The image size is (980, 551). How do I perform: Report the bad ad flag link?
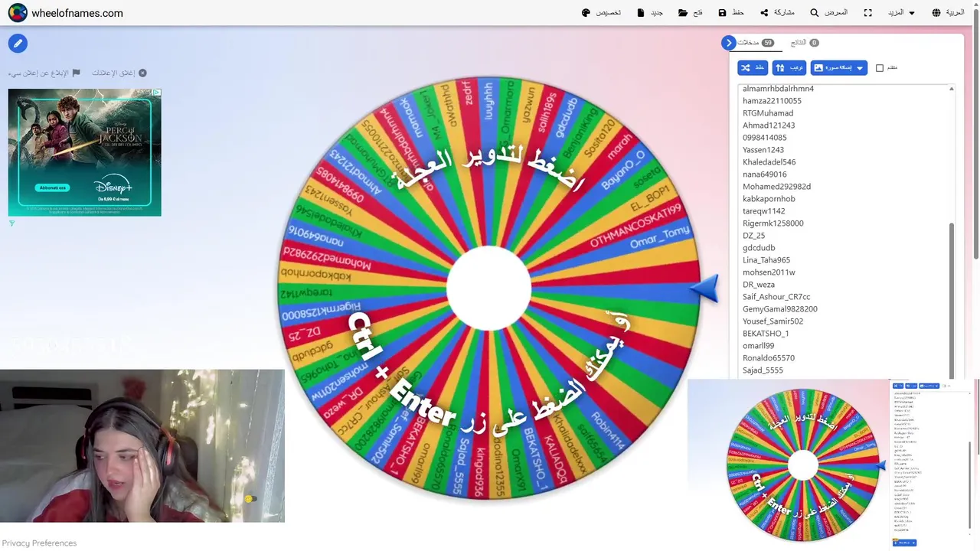[44, 73]
